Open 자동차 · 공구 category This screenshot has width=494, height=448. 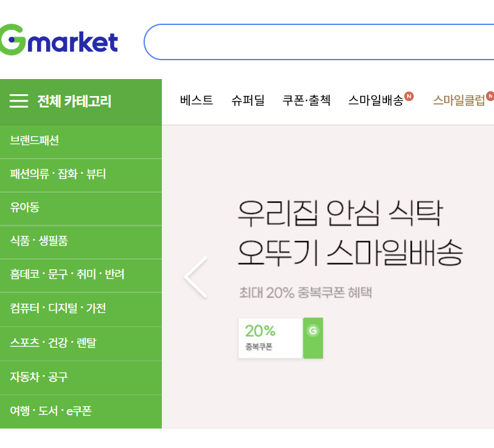(x=81, y=377)
